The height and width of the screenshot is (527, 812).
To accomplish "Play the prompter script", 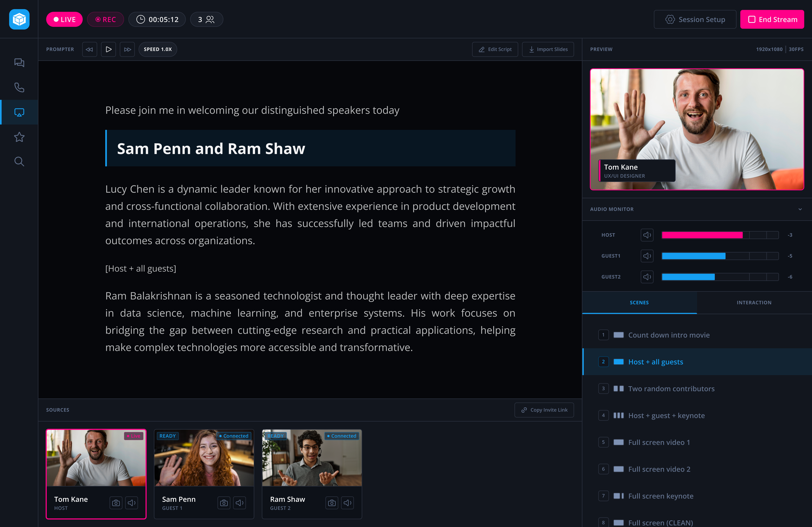I will [x=108, y=49].
